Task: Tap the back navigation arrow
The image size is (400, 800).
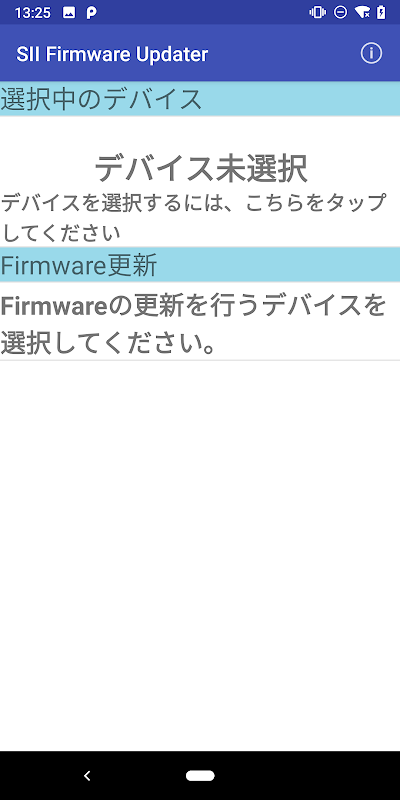Action: (x=87, y=776)
